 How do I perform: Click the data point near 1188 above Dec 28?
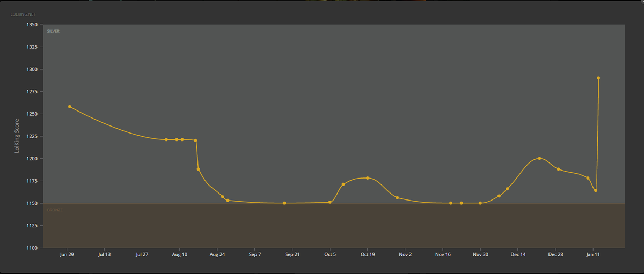(x=559, y=169)
